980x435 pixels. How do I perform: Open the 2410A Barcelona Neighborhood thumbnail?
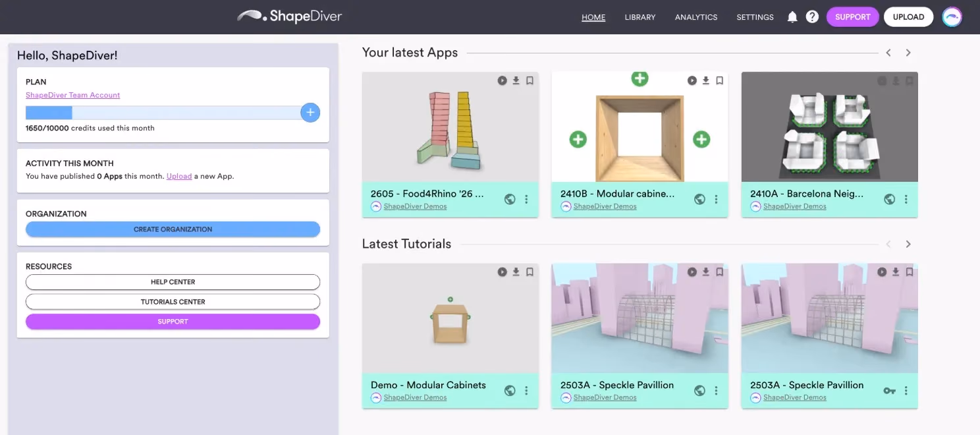830,127
